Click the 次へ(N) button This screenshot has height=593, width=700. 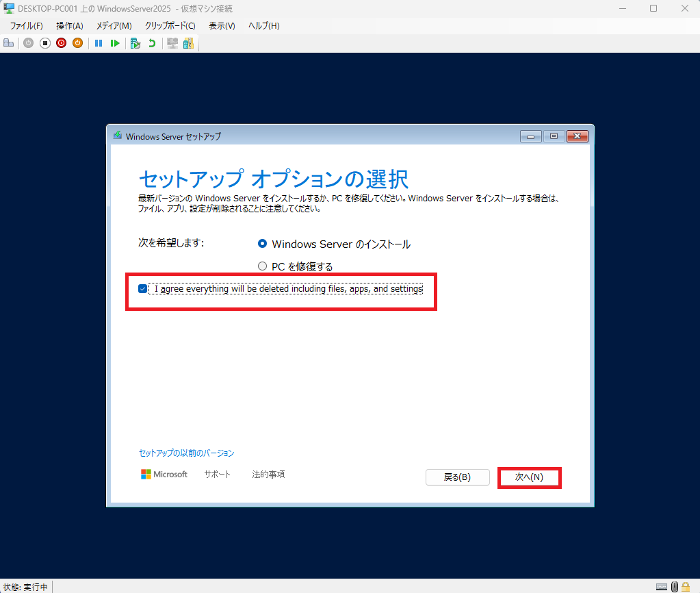pos(529,477)
